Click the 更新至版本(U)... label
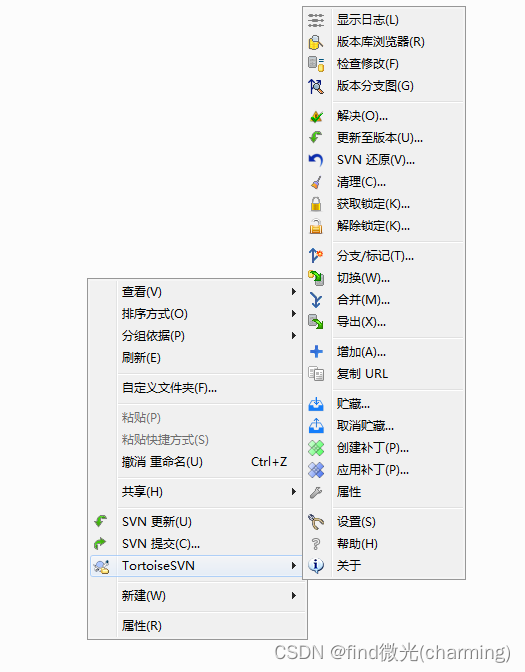 [380, 138]
